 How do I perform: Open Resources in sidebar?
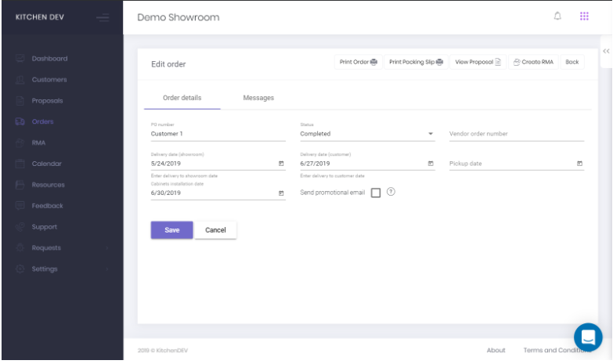(48, 185)
